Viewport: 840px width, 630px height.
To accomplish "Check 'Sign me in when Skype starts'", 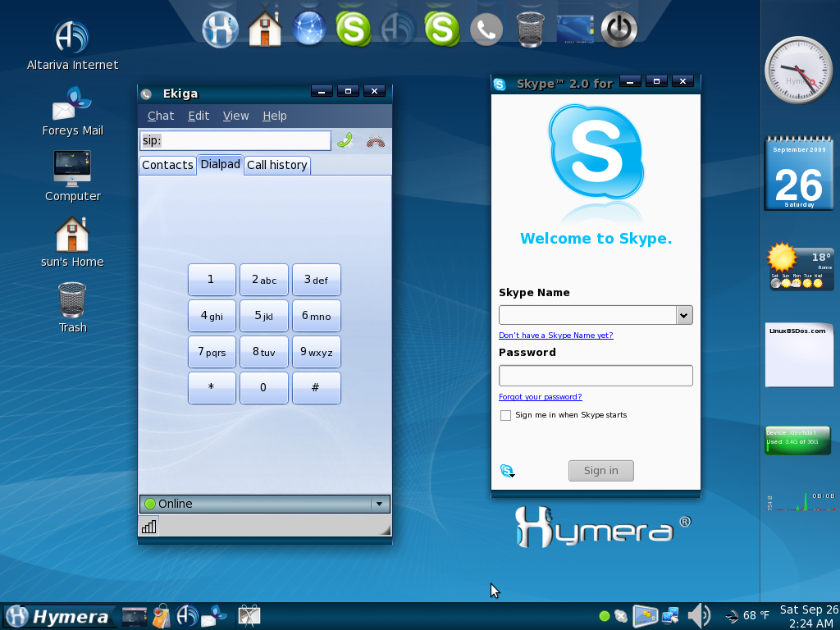I will pyautogui.click(x=505, y=415).
